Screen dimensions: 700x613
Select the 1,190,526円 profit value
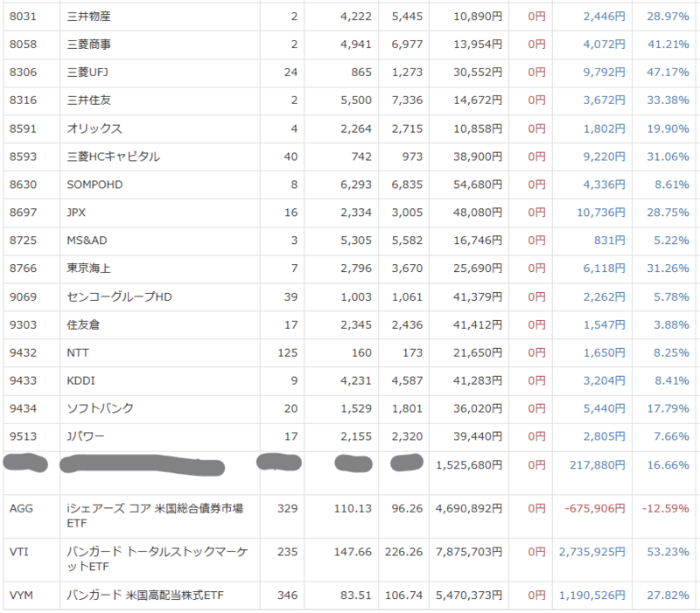(592, 596)
